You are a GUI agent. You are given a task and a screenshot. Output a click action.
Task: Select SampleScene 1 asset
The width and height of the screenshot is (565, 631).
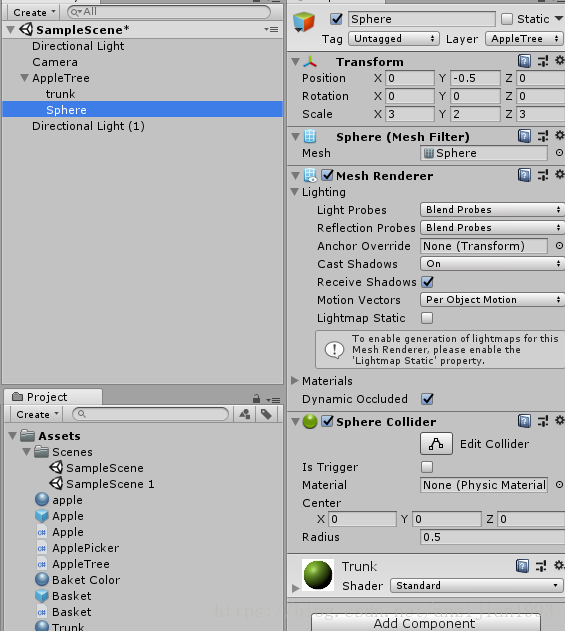tap(103, 484)
